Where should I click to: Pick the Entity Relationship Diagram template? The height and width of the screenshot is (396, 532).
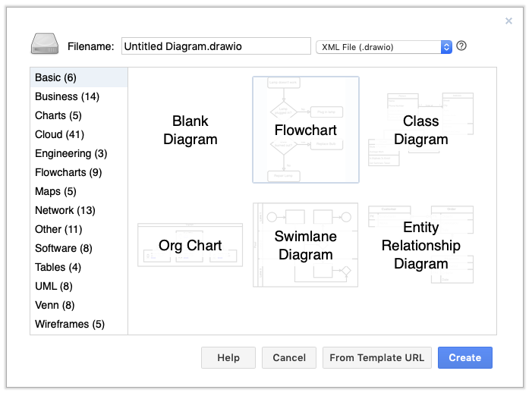421,245
